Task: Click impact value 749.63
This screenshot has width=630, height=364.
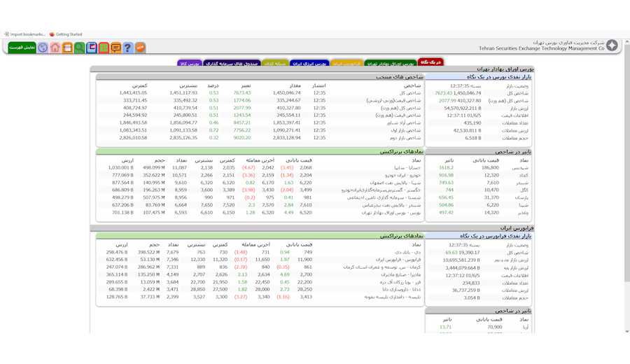Action: tap(446, 183)
